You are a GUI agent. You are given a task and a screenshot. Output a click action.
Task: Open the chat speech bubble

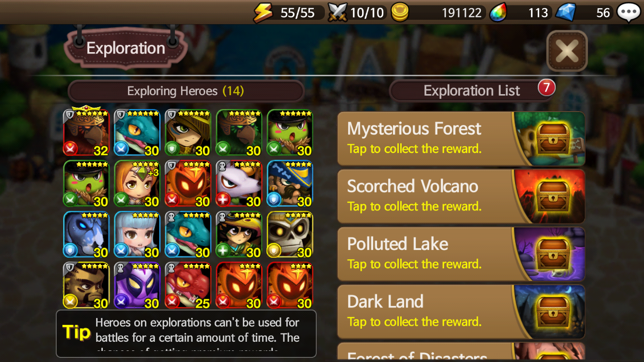[x=629, y=13]
